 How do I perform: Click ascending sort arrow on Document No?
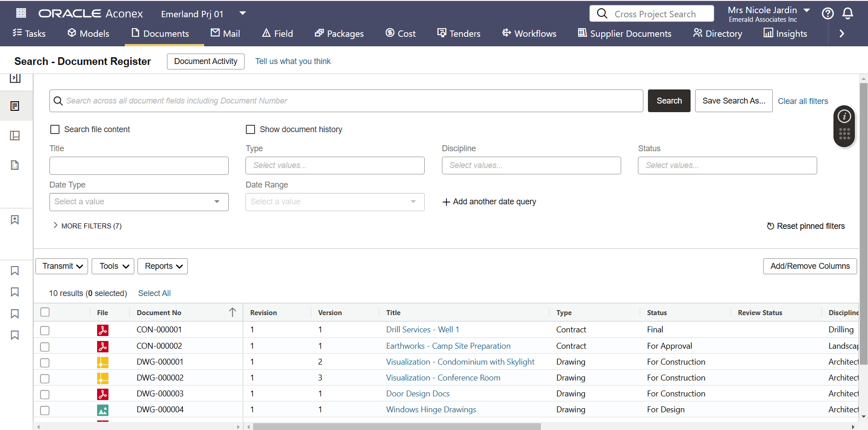coord(232,312)
